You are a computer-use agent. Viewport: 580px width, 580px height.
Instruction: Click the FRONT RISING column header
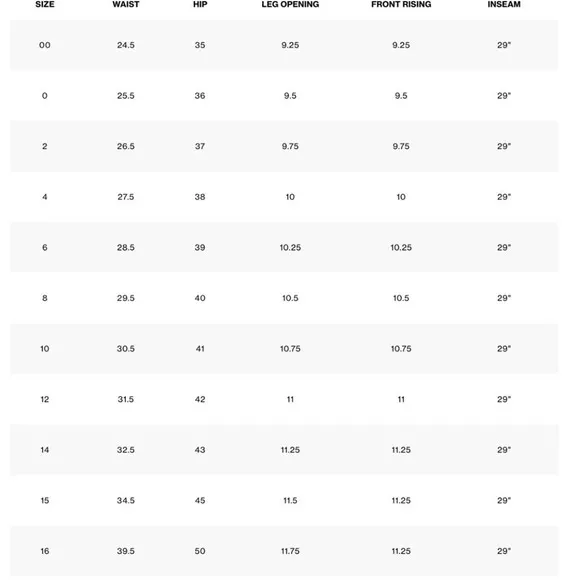[401, 4]
